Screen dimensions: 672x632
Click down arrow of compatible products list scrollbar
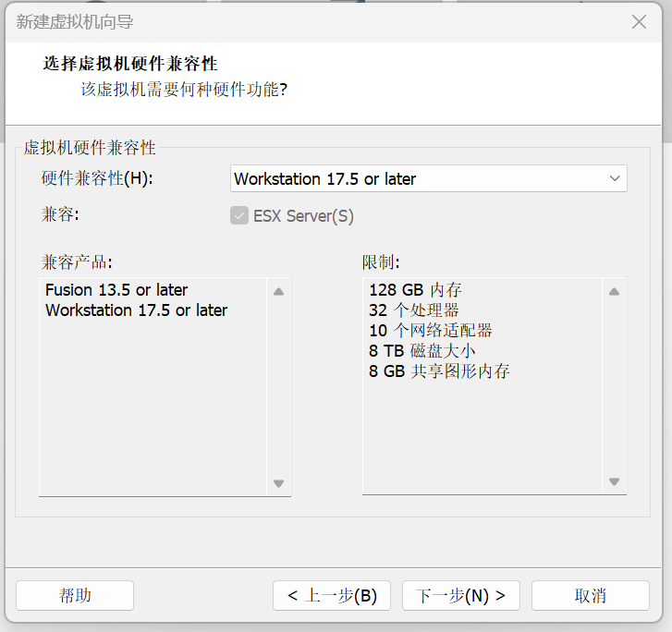point(278,483)
